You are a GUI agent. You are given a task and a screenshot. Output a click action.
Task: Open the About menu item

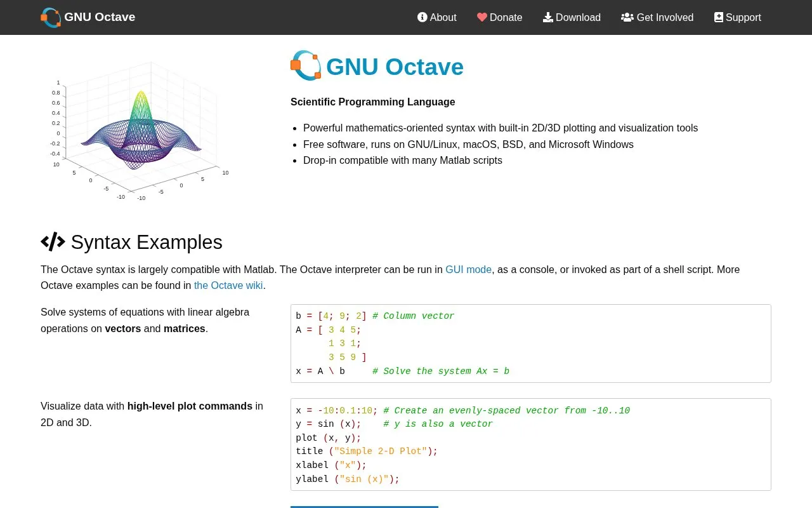click(436, 17)
